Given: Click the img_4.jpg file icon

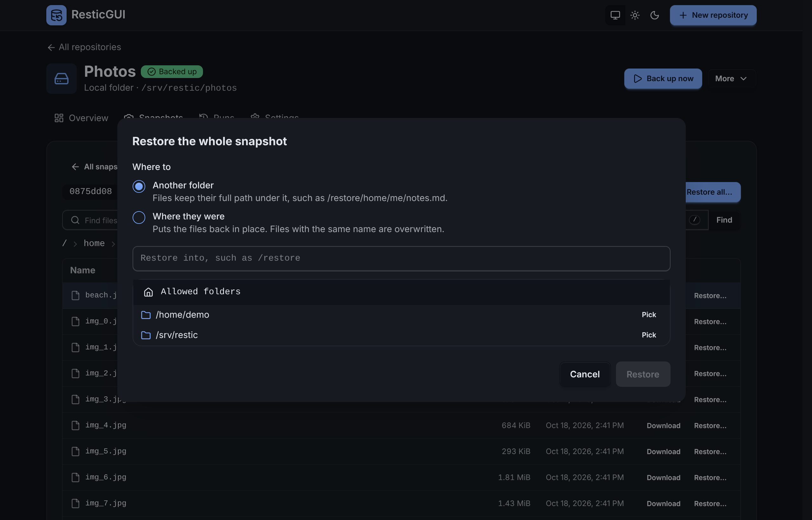Looking at the screenshot, I should tap(75, 426).
